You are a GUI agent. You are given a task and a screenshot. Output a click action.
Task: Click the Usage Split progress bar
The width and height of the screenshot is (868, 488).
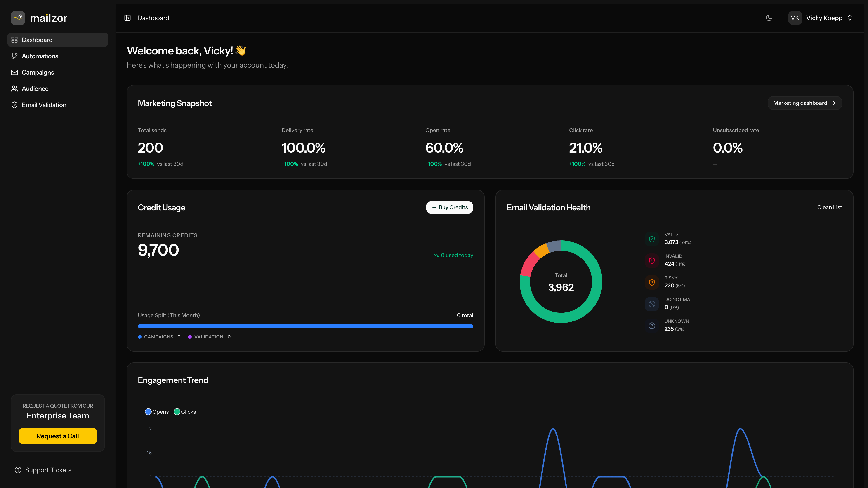click(305, 326)
